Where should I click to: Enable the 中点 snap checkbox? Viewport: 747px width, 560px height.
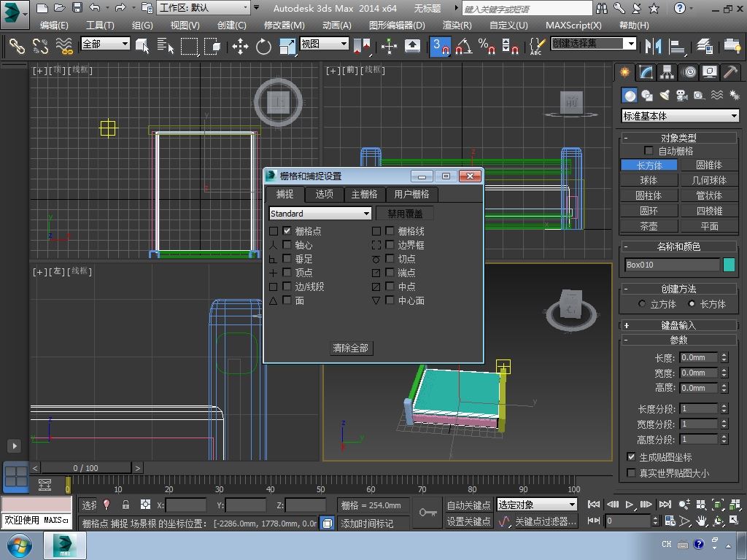pos(390,286)
